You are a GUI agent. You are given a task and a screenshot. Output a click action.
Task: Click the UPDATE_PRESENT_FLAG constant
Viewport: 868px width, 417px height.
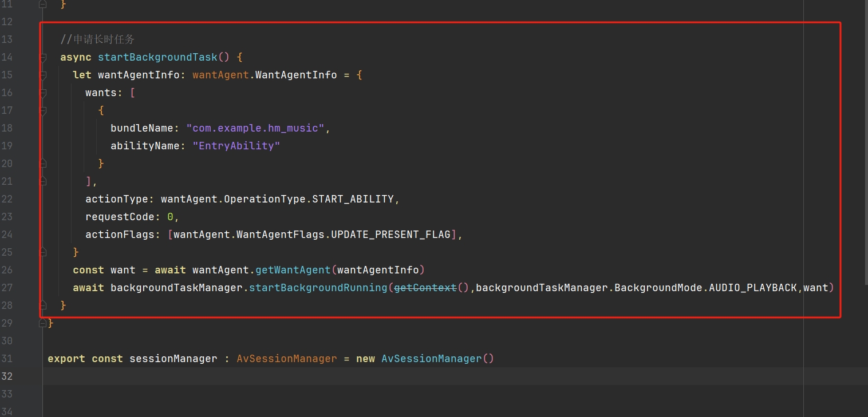(x=390, y=235)
